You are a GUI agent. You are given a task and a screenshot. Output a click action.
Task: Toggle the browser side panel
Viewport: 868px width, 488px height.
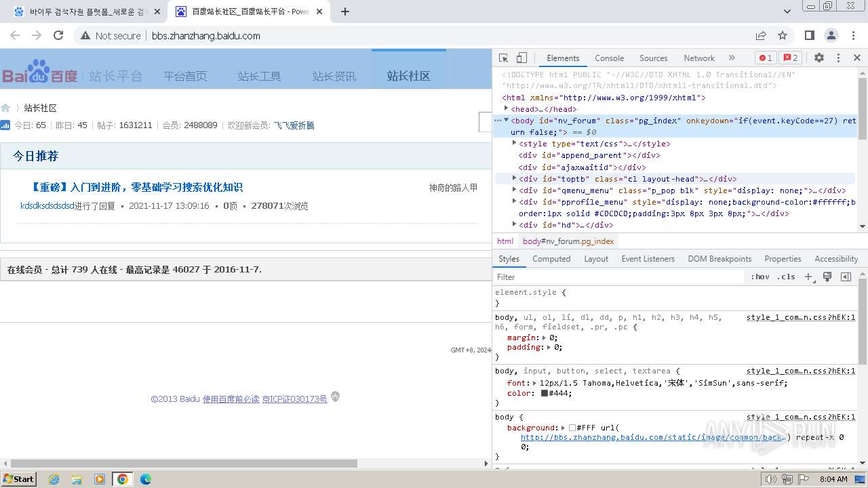[x=809, y=35]
